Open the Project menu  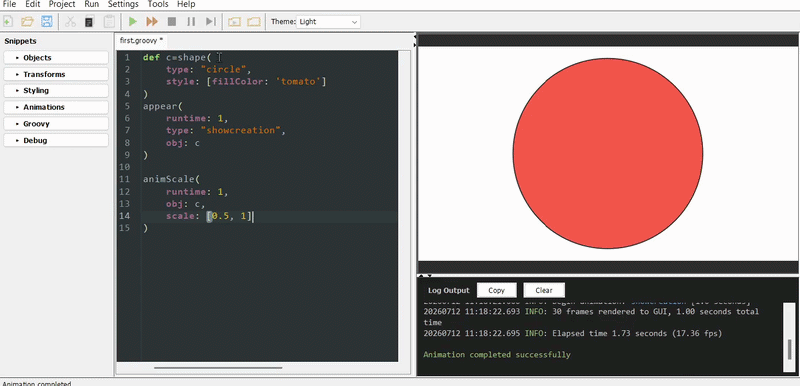62,5
